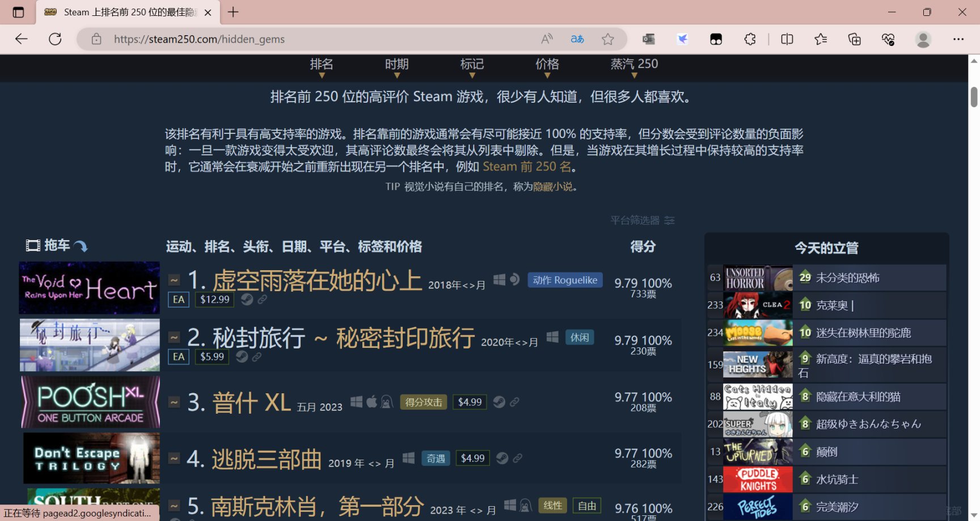The width and height of the screenshot is (980, 521).
Task: Click the Steam store icon for 秘封旅行
Action: [x=242, y=356]
